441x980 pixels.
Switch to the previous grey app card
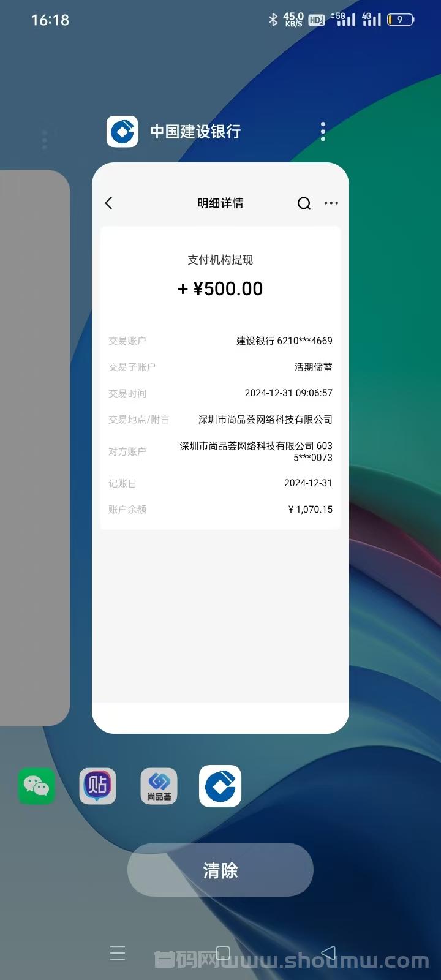point(34,448)
